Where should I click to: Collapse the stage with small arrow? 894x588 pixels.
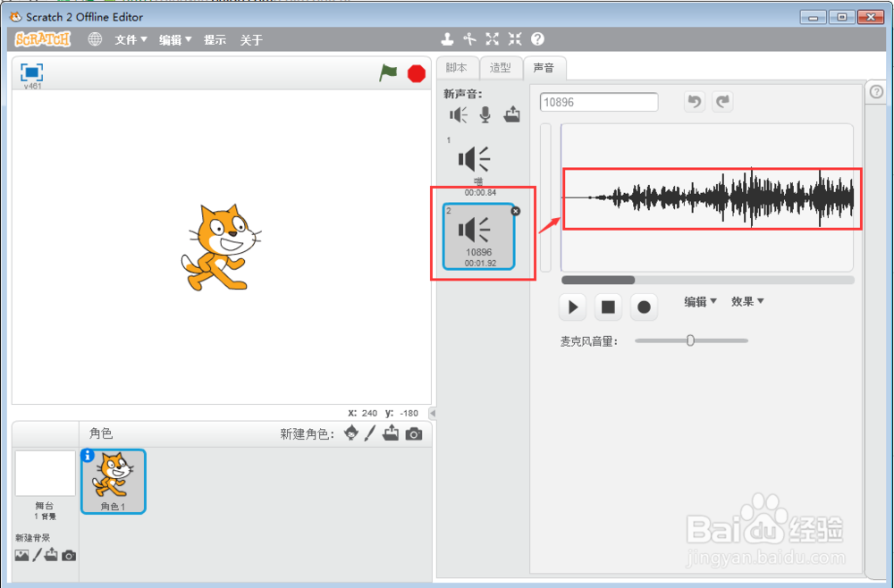[433, 413]
